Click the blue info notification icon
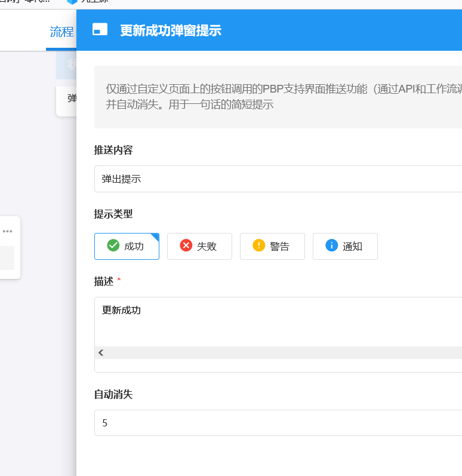The height and width of the screenshot is (476, 462). pyautogui.click(x=331, y=245)
